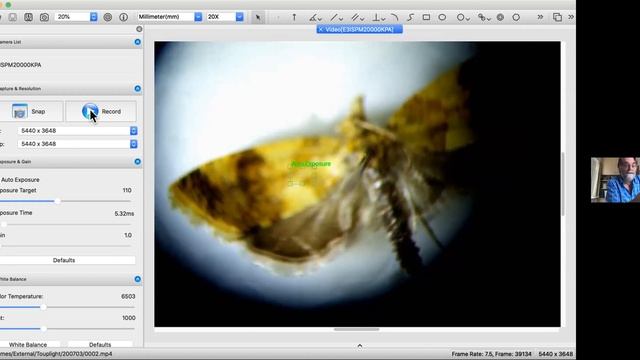Click Defaults button under White Balance
The height and width of the screenshot is (360, 640).
[100, 345]
